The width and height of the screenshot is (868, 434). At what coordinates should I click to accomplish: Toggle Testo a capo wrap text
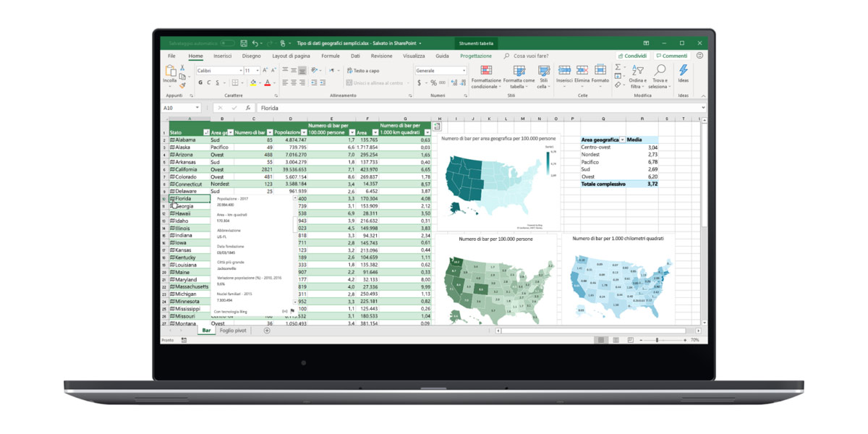(x=363, y=70)
